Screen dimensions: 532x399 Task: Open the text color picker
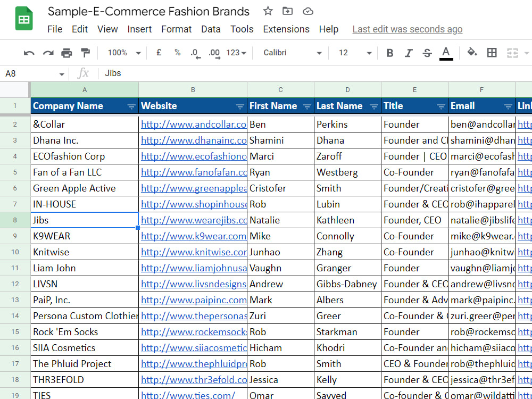pos(446,53)
